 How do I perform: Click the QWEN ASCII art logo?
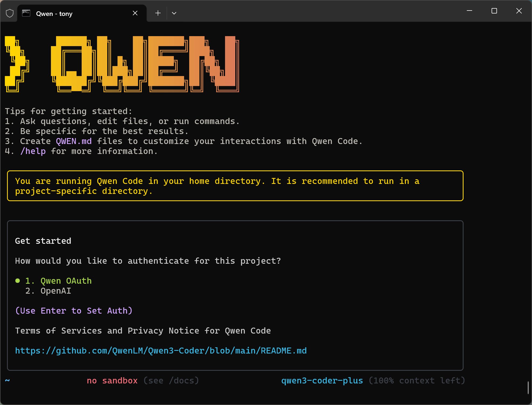(122, 64)
